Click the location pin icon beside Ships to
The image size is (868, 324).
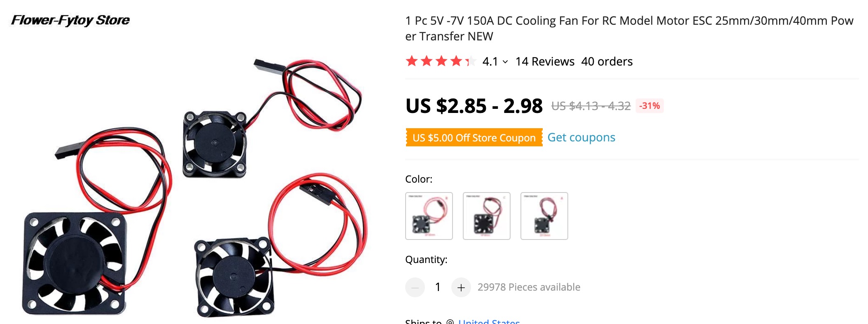pyautogui.click(x=450, y=322)
